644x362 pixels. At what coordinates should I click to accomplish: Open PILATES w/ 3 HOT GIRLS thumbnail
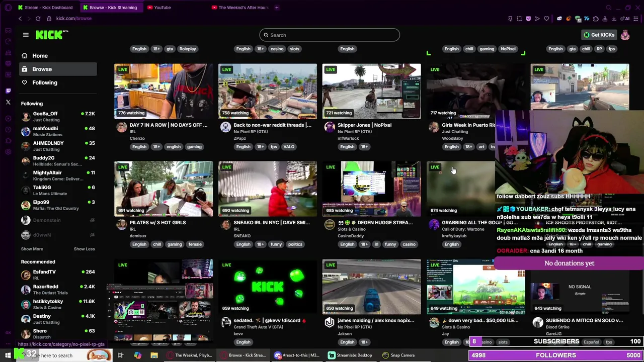pyautogui.click(x=164, y=189)
